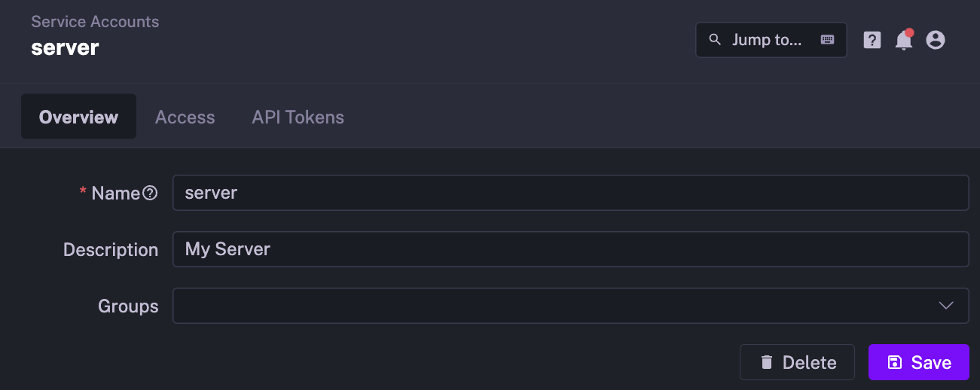The height and width of the screenshot is (390, 980).
Task: Open the notifications bell
Action: point(903,41)
